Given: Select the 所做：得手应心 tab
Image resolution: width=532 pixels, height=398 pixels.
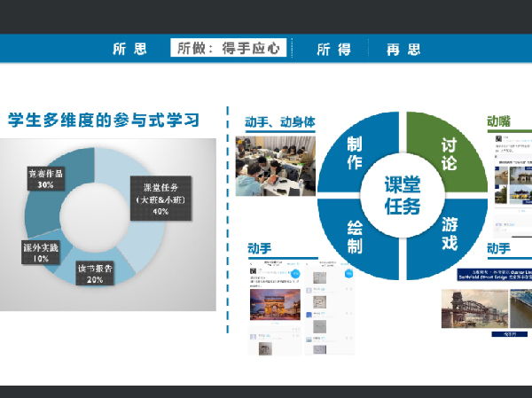Looking at the screenshot, I should point(230,49).
